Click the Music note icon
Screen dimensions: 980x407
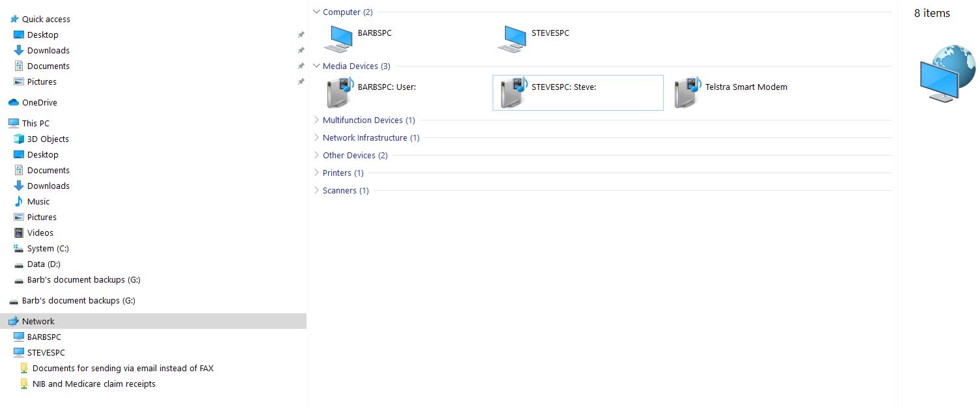[x=19, y=201]
